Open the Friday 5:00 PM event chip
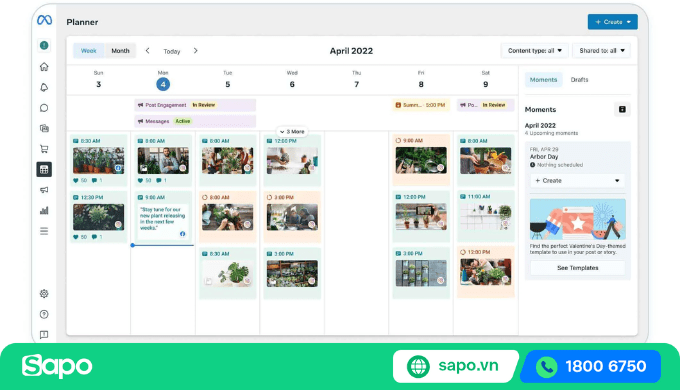The width and height of the screenshot is (680, 390). click(x=421, y=105)
